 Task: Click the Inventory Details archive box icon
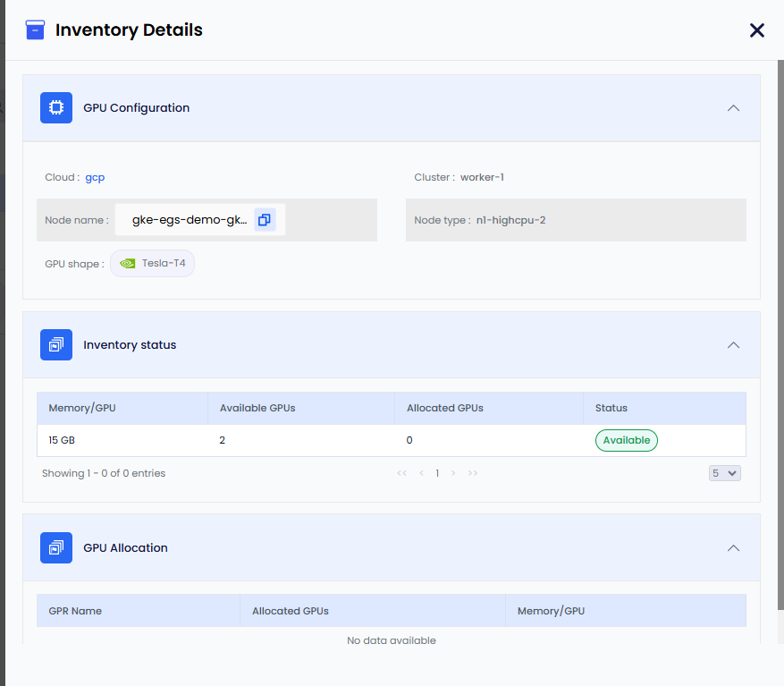coord(35,30)
